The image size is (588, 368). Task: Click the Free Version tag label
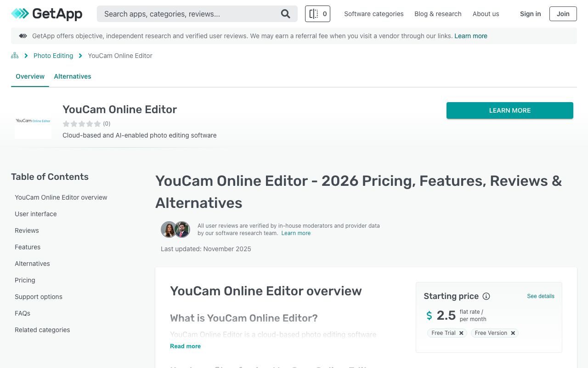[491, 333]
